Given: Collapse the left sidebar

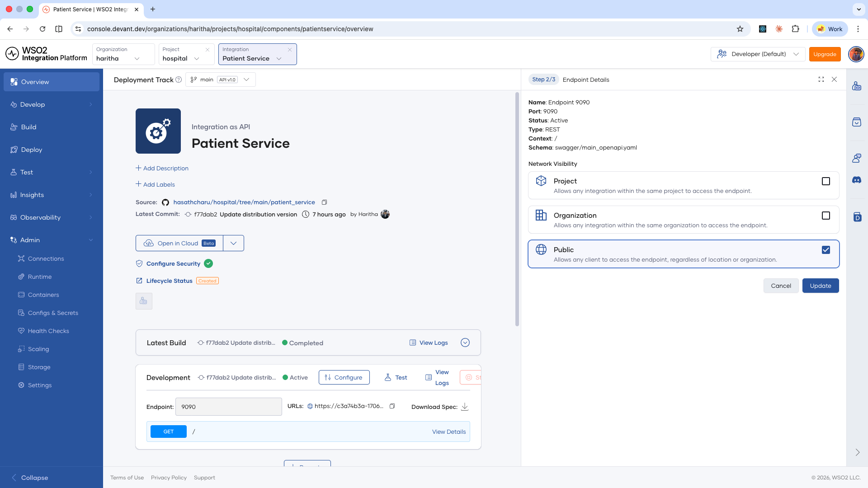Looking at the screenshot, I should tap(30, 478).
